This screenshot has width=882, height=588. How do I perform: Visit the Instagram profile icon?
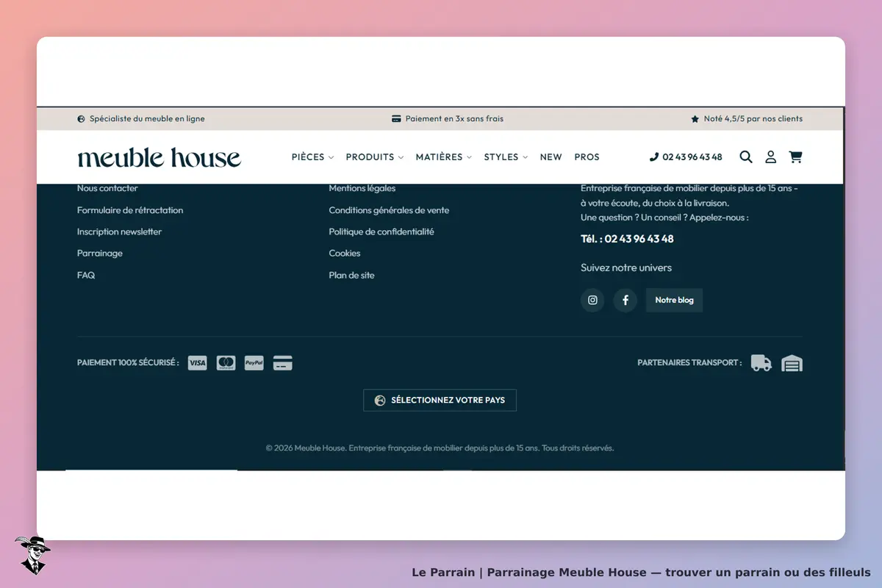point(592,300)
